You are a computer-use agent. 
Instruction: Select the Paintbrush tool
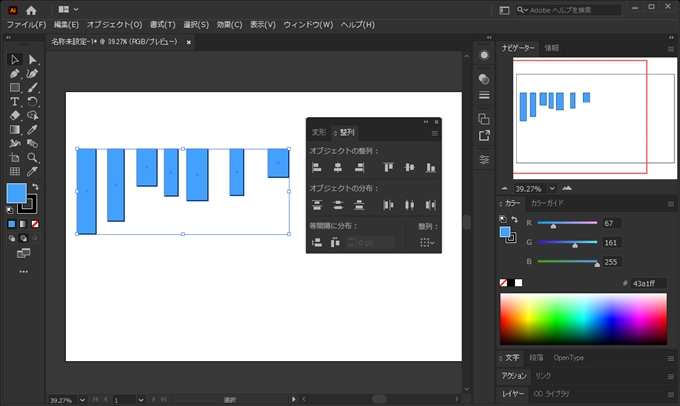32,88
